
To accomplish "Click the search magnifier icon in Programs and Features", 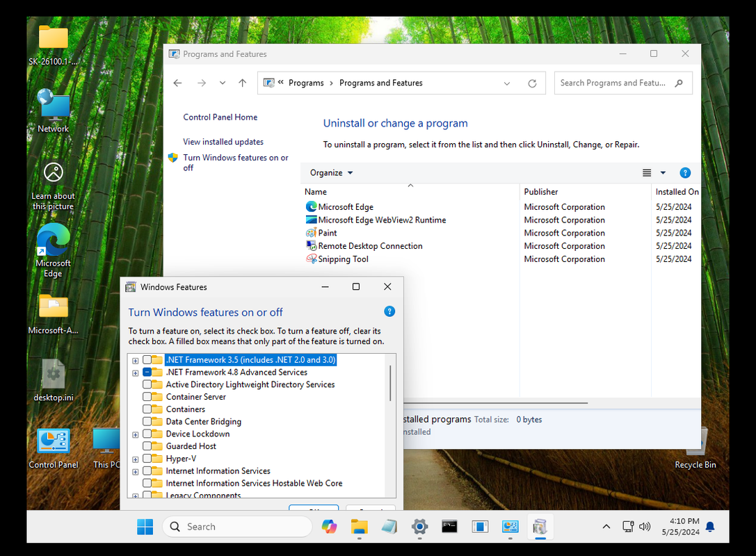I will (679, 83).
